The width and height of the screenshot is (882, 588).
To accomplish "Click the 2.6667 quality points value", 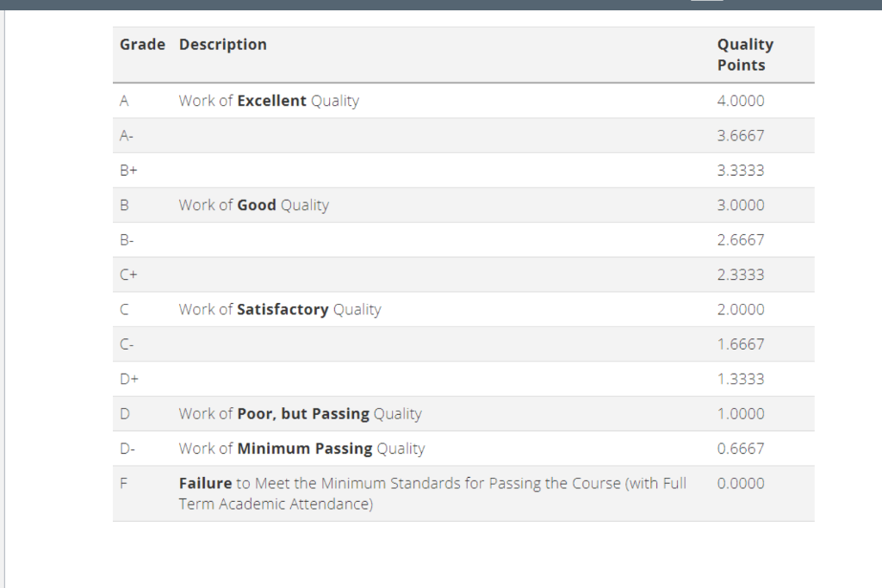I will (x=741, y=240).
